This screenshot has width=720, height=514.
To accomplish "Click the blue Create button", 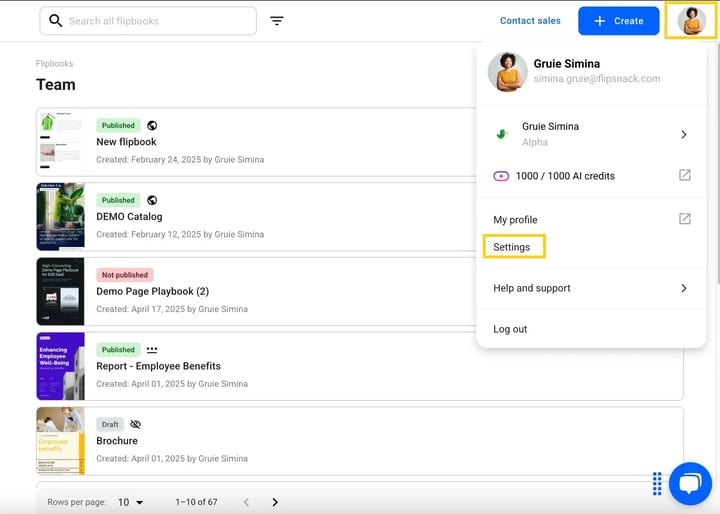I will tap(619, 21).
